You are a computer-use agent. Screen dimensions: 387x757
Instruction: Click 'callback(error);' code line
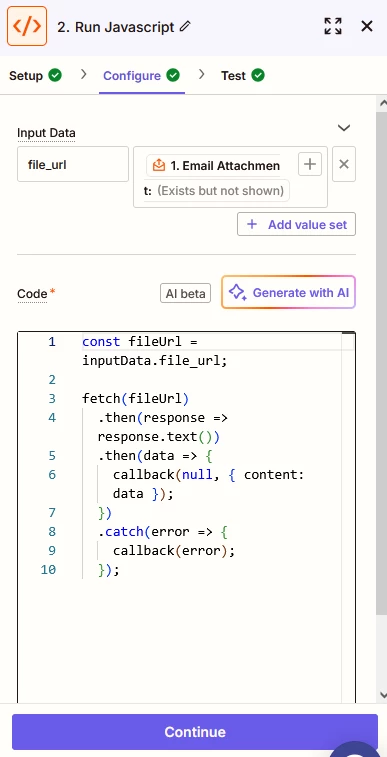tap(174, 551)
